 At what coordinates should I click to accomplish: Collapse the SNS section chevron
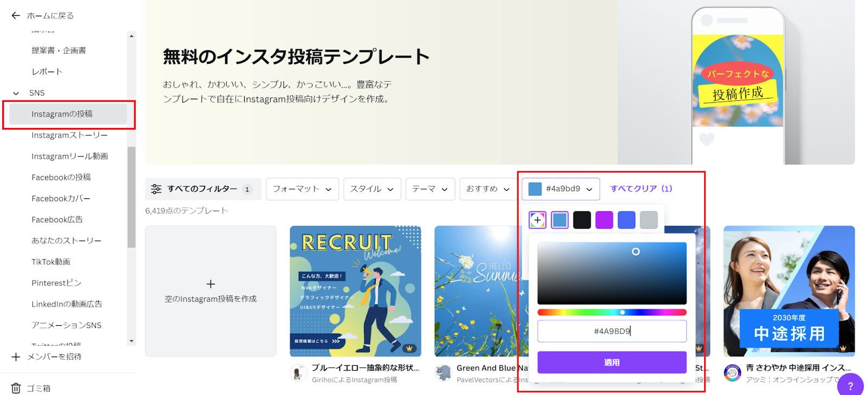click(16, 93)
